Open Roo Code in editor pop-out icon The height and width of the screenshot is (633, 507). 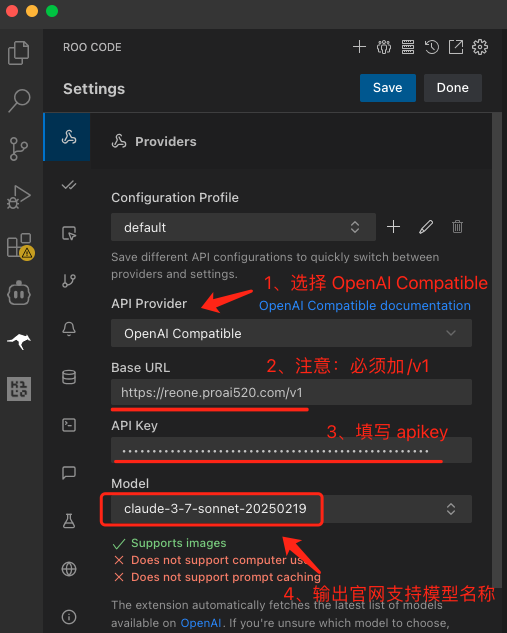pos(456,47)
